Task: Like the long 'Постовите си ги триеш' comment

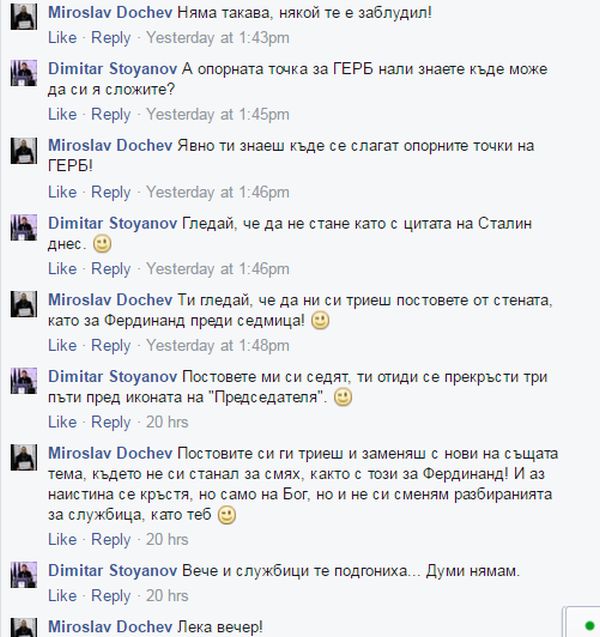Action: click(x=62, y=540)
